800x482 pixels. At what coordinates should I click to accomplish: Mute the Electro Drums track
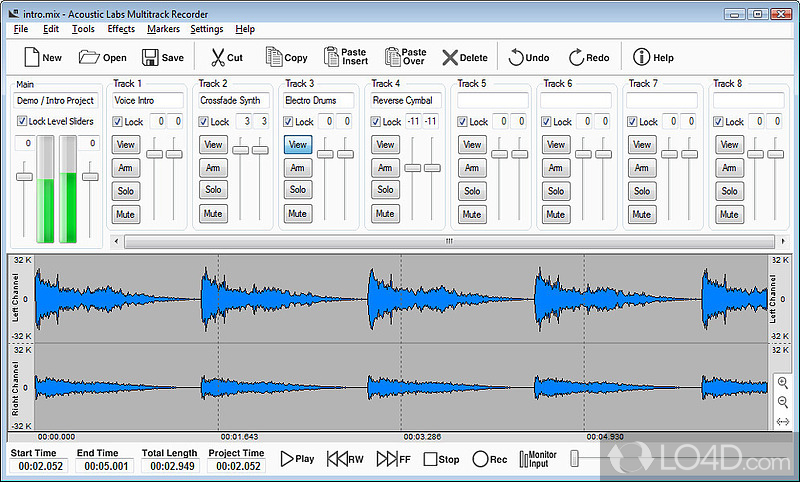click(x=298, y=213)
